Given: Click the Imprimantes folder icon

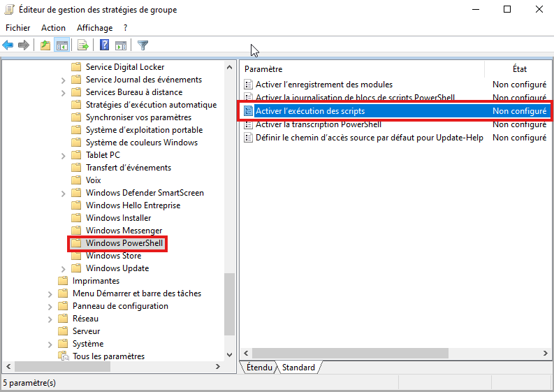Looking at the screenshot, I should (63, 281).
